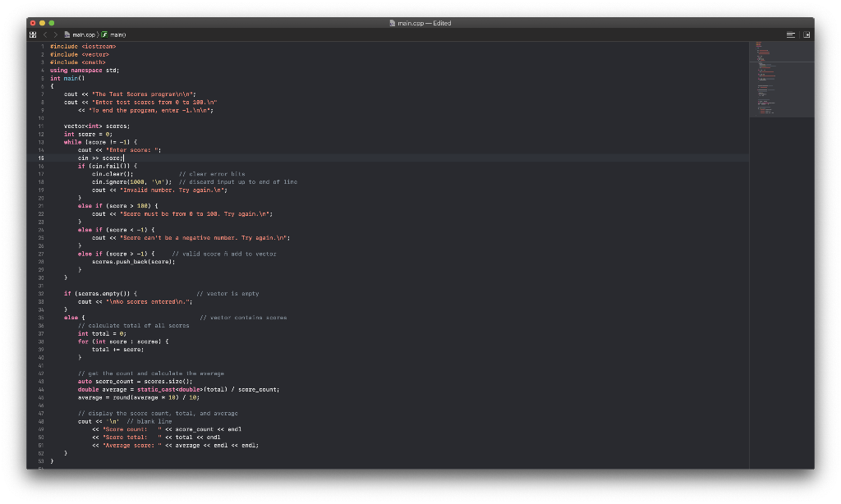This screenshot has width=841, height=504.
Task: Add a new editor pane on right
Action: click(x=807, y=34)
